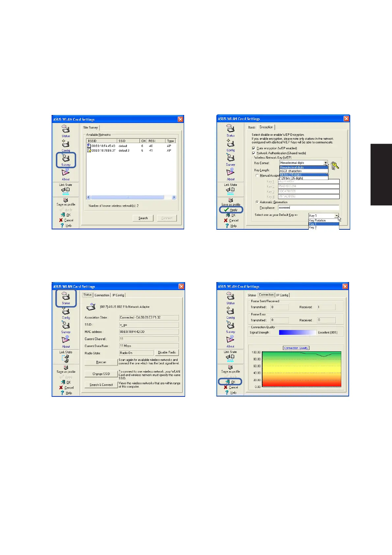The height and width of the screenshot is (555, 392).
Task: Open Status icon in Site Survey window sidebar
Action: 66,129
